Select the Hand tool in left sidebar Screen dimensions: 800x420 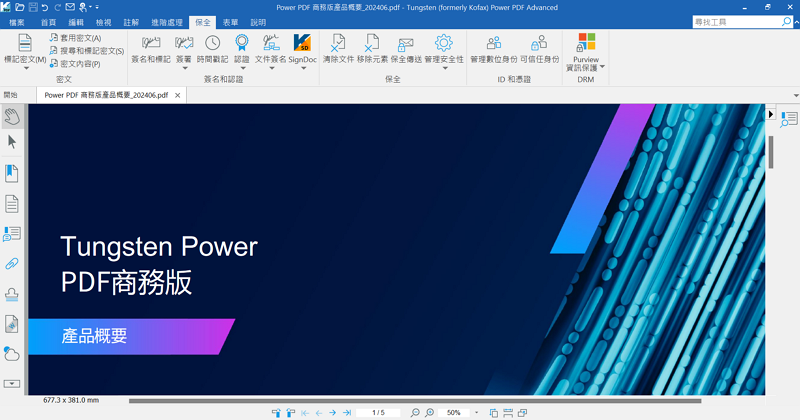tap(12, 117)
